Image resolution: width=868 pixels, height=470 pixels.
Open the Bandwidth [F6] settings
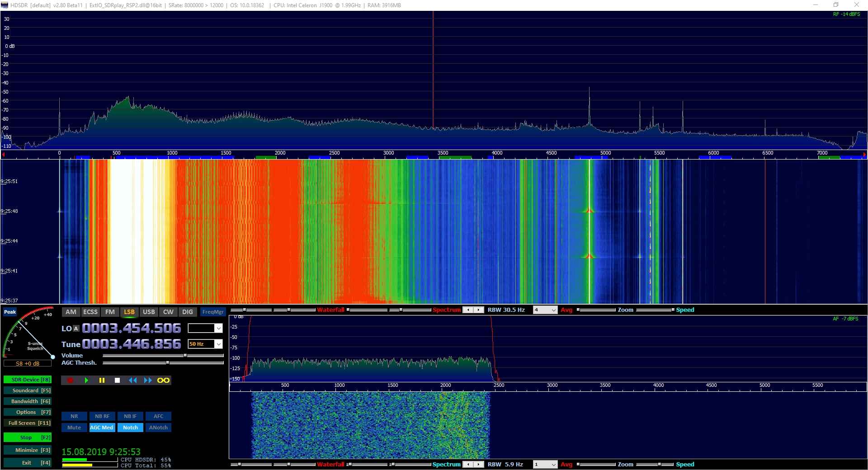coord(27,401)
